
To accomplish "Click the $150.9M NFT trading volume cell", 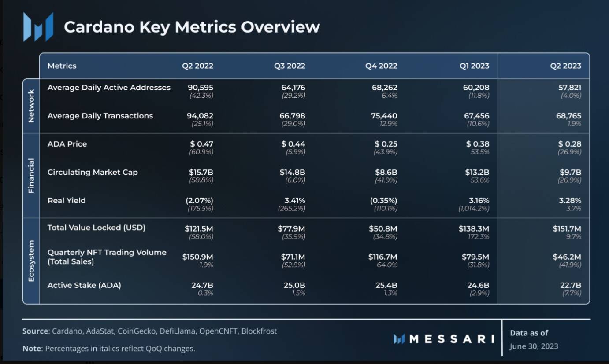I will (x=198, y=257).
